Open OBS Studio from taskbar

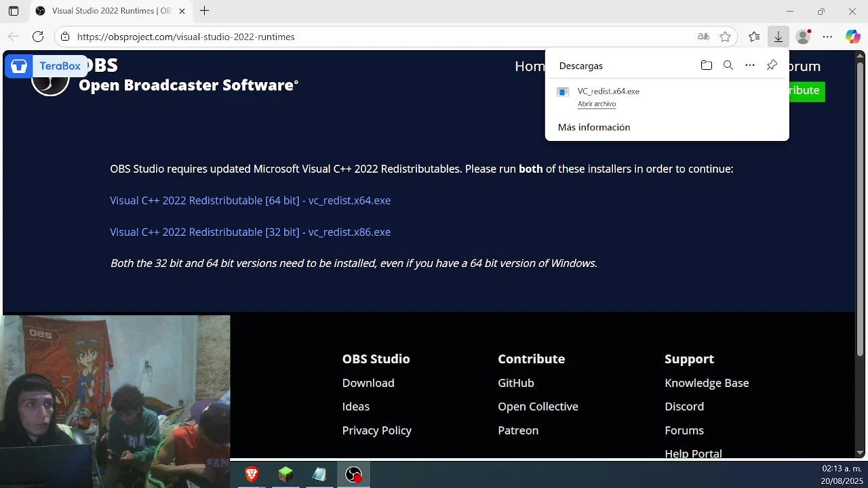(x=353, y=474)
